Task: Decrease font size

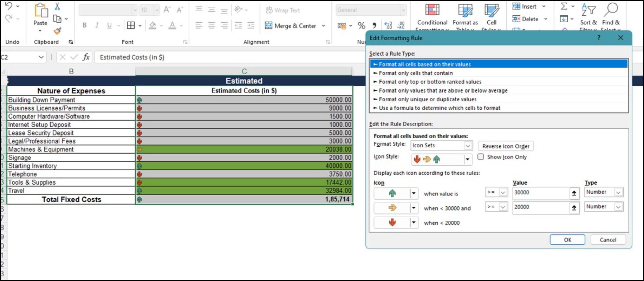Action: pyautogui.click(x=180, y=10)
